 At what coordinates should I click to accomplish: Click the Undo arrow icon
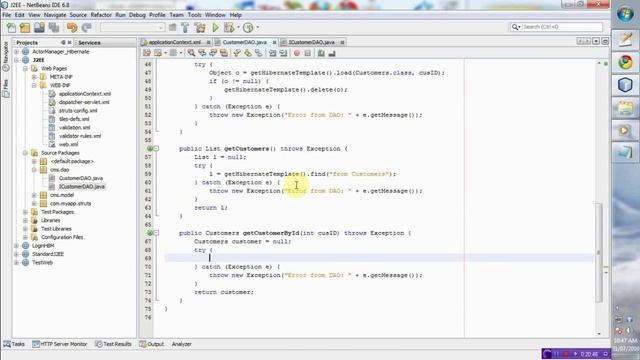click(72, 27)
